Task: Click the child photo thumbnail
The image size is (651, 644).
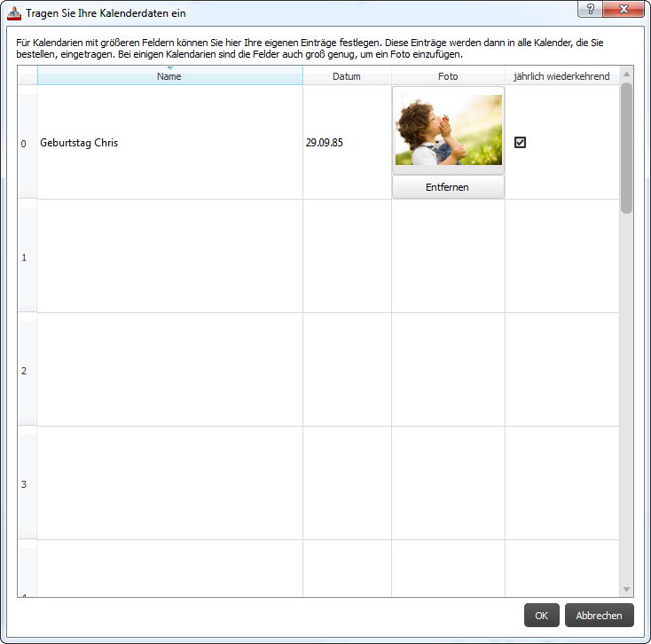Action: coord(449,130)
